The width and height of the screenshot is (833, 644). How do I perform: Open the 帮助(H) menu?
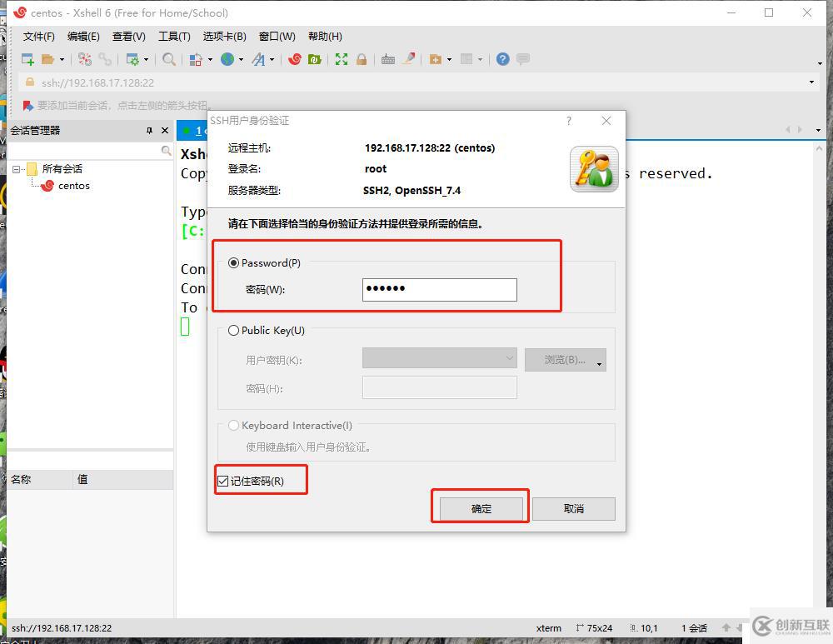point(325,36)
